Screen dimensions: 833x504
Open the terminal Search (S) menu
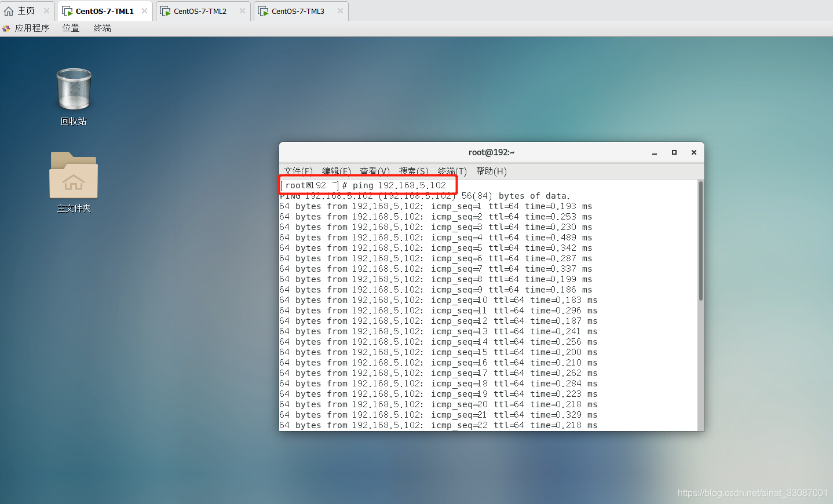(413, 171)
